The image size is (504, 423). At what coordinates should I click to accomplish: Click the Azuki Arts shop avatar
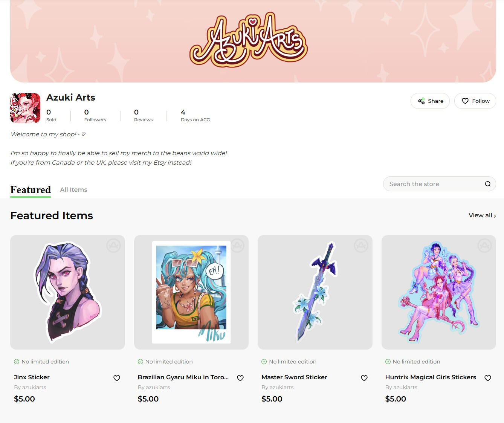[25, 108]
